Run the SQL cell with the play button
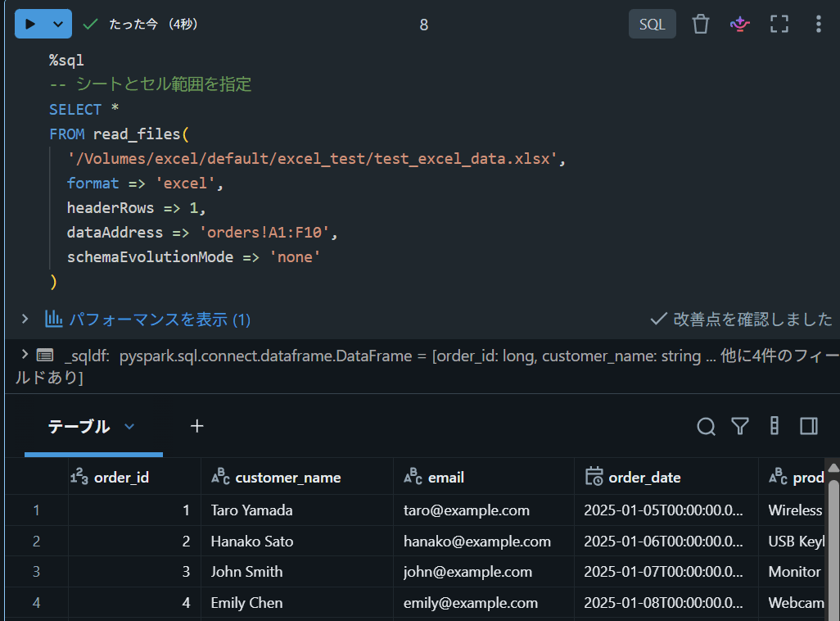The height and width of the screenshot is (621, 840). tap(30, 24)
